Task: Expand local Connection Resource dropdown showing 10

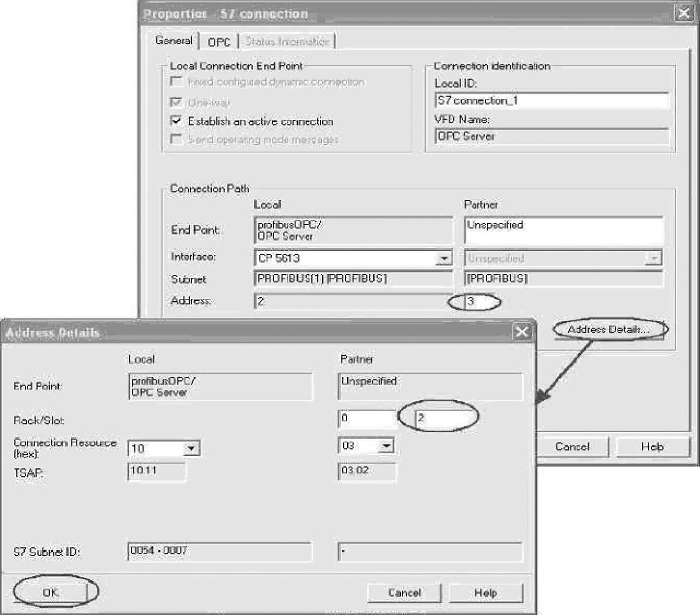Action: [191, 448]
